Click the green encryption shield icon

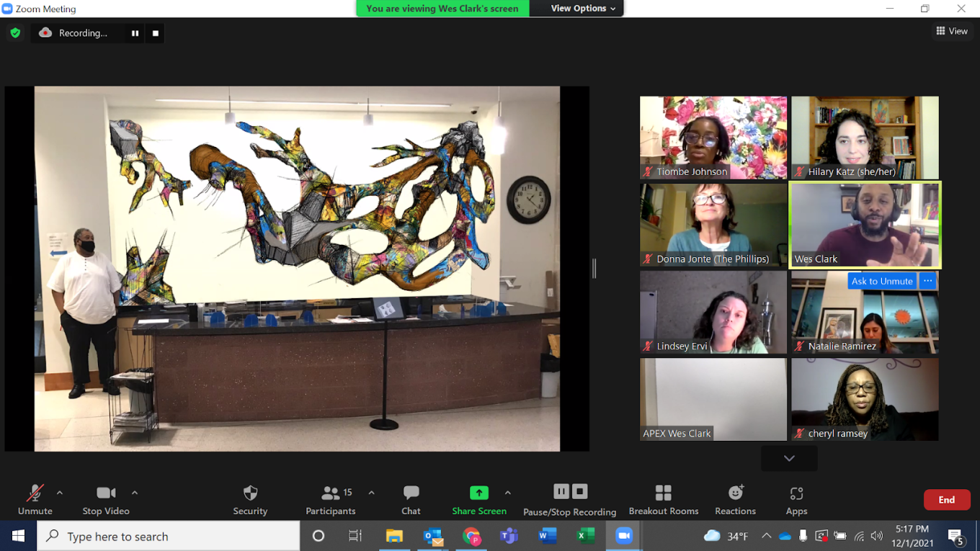(15, 33)
